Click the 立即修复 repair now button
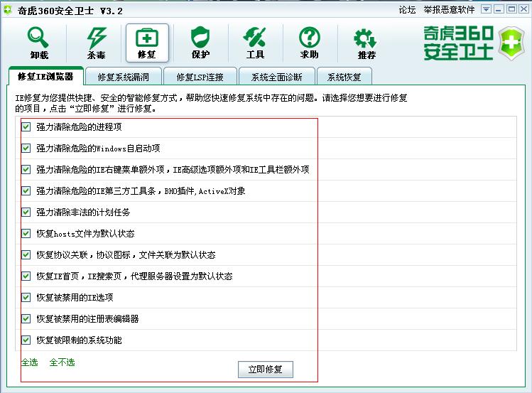Image resolution: width=532 pixels, height=393 pixels. 266,370
